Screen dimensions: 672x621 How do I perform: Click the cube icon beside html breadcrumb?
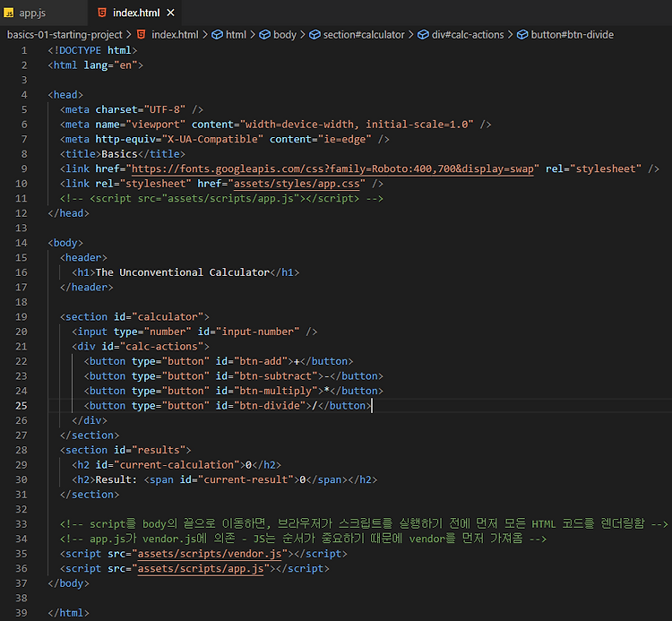[218, 35]
